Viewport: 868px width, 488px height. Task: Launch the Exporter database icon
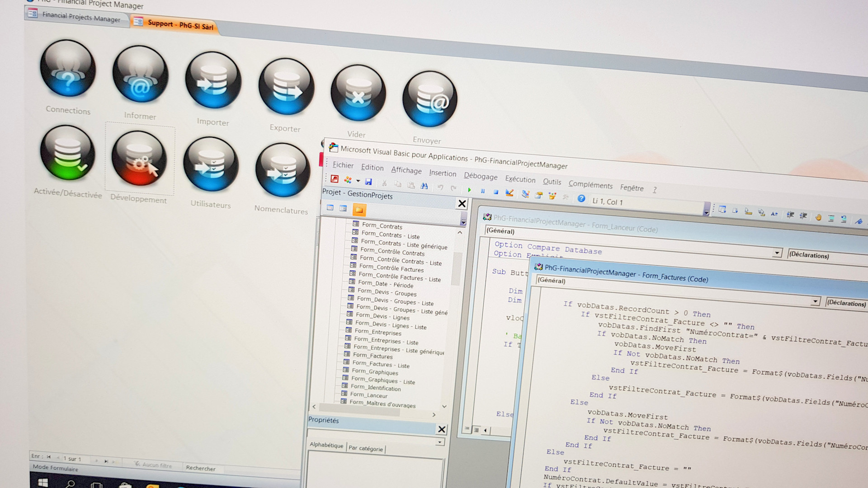tap(286, 86)
